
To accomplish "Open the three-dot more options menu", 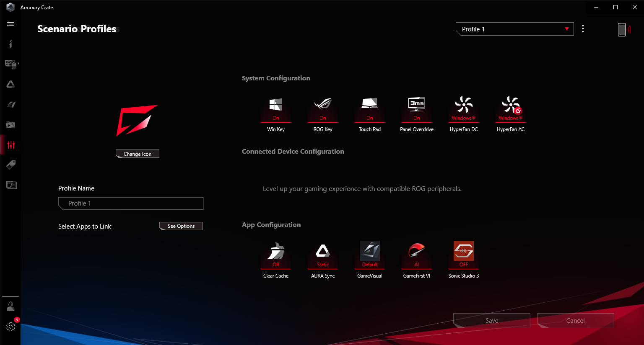I will click(583, 29).
